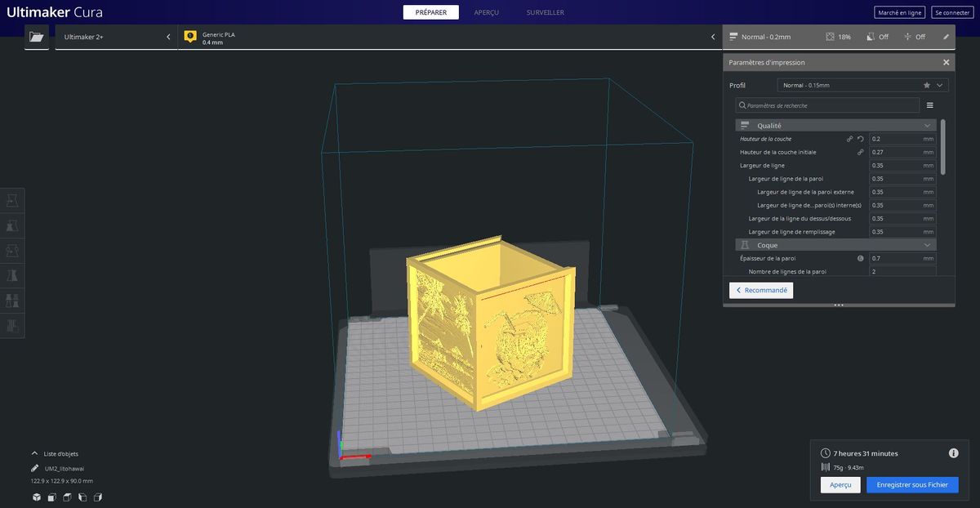
Task: Click the Paramètres de recherche search field
Action: tap(826, 105)
